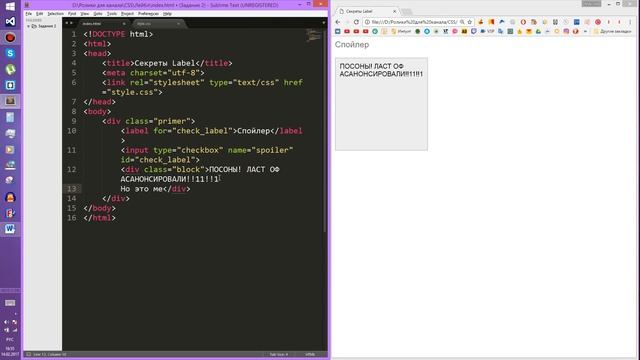Close the index.html editor tab
Viewport: 640px width, 360px height.
pyautogui.click(x=124, y=24)
